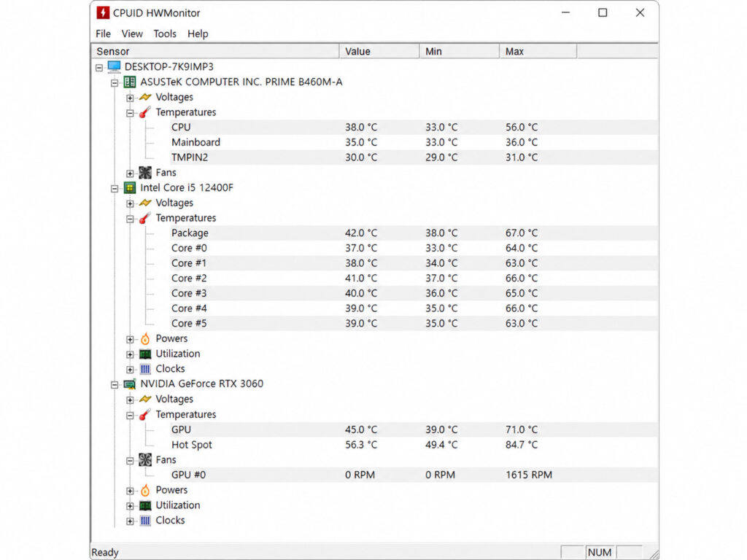Open the Tools menu
Screen dimensions: 747x560
click(x=165, y=34)
